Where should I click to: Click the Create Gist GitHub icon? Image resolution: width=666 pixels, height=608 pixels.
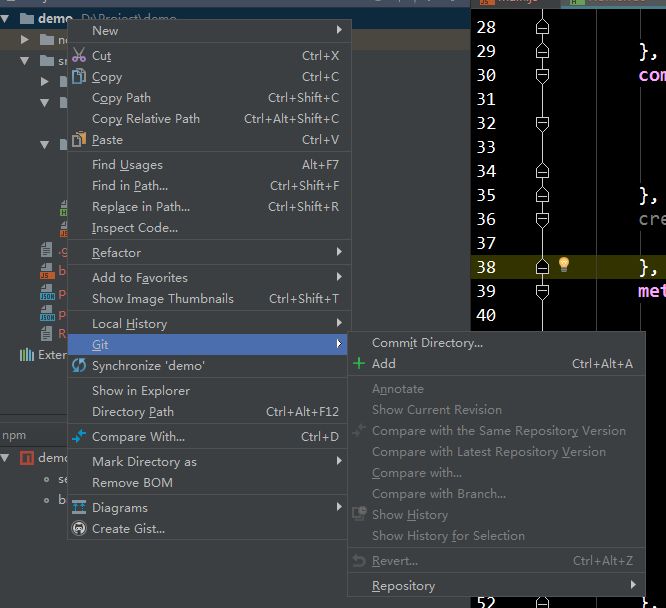point(79,529)
